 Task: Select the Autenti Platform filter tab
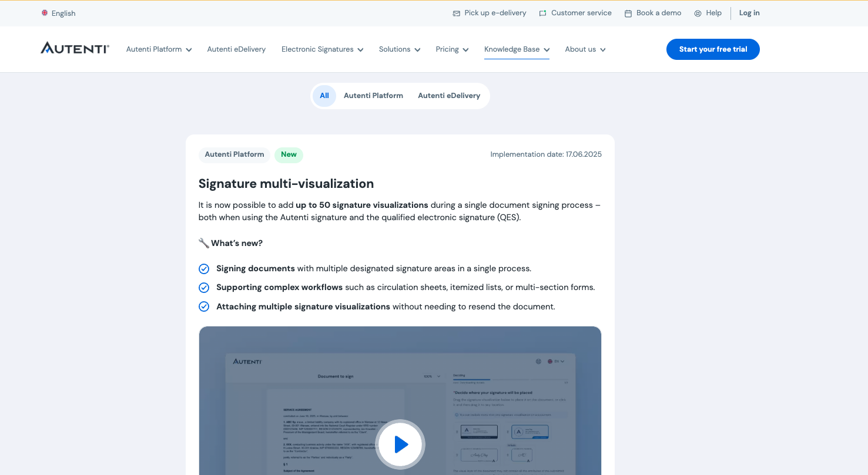tap(373, 96)
